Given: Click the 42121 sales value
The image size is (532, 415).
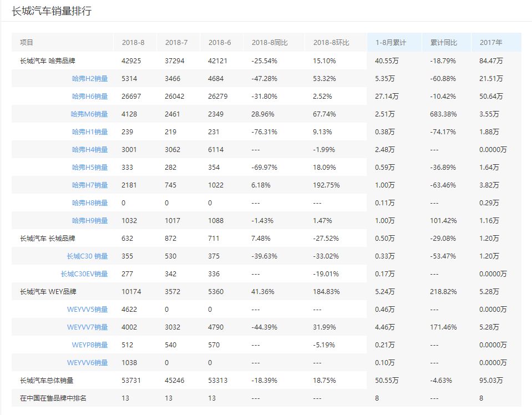Looking at the screenshot, I should (218, 61).
